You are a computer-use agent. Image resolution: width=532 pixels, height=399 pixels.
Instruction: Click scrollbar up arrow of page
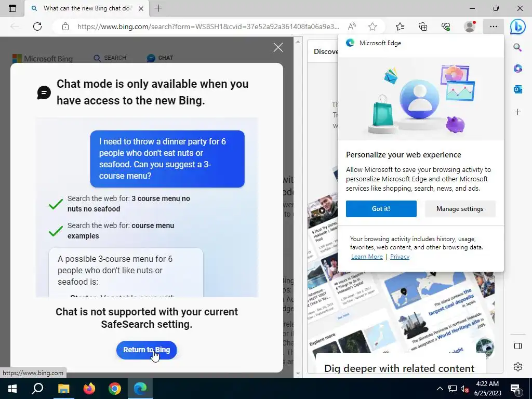pos(298,42)
